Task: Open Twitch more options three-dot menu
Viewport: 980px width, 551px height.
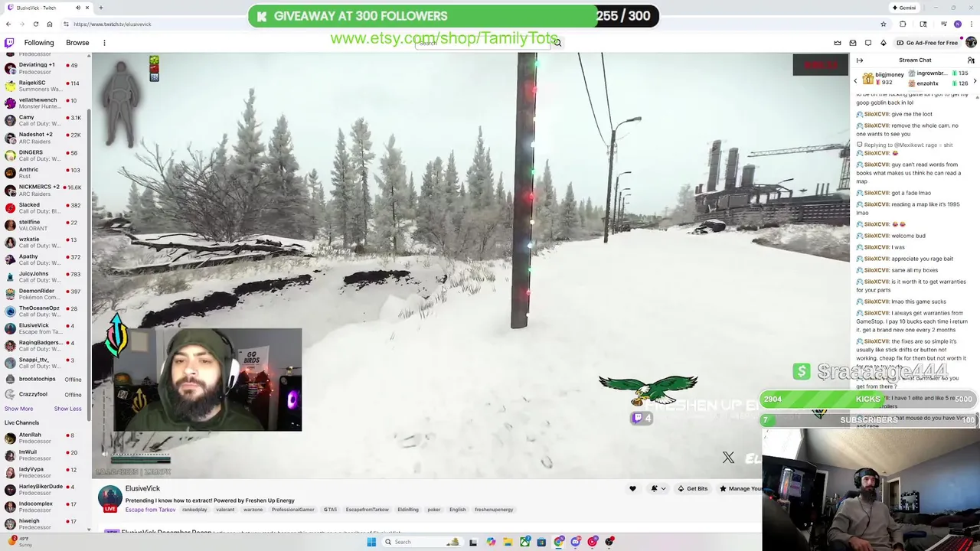Action: [104, 43]
